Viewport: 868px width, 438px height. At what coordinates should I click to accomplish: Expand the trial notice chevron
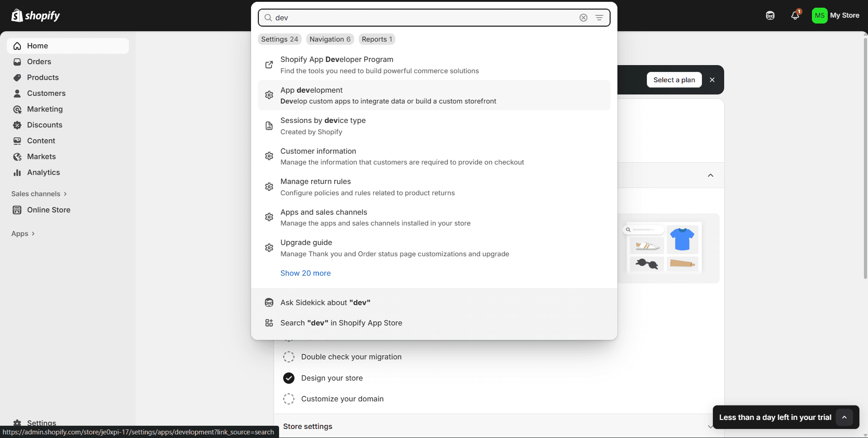click(x=844, y=417)
